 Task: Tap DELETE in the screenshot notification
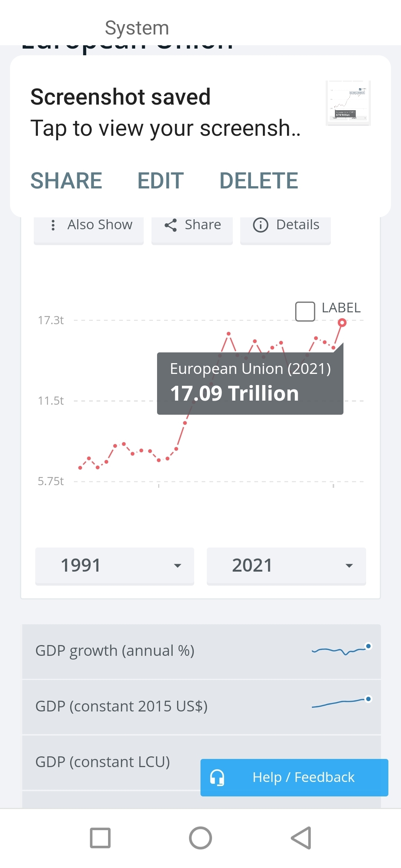tap(259, 181)
